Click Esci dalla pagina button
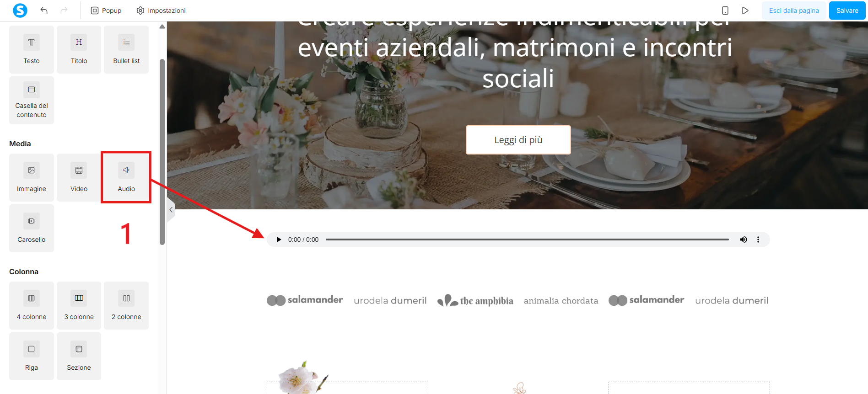This screenshot has width=868, height=394. coord(794,11)
